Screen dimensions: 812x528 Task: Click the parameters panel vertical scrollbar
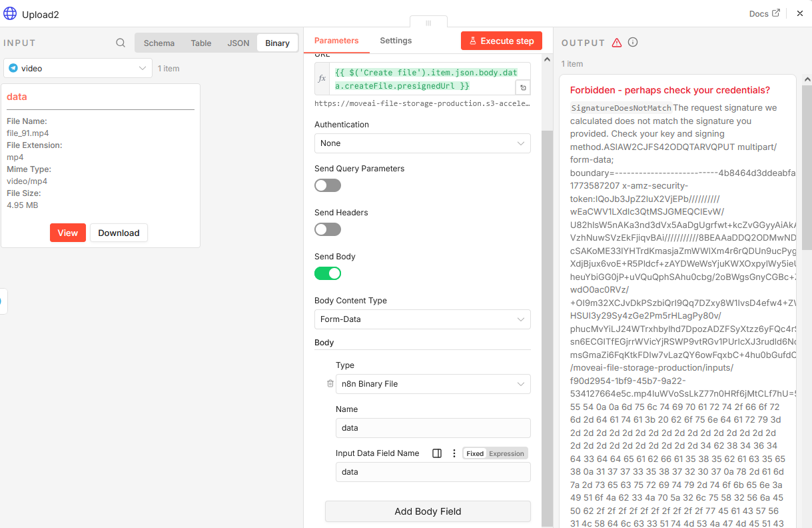(547, 267)
